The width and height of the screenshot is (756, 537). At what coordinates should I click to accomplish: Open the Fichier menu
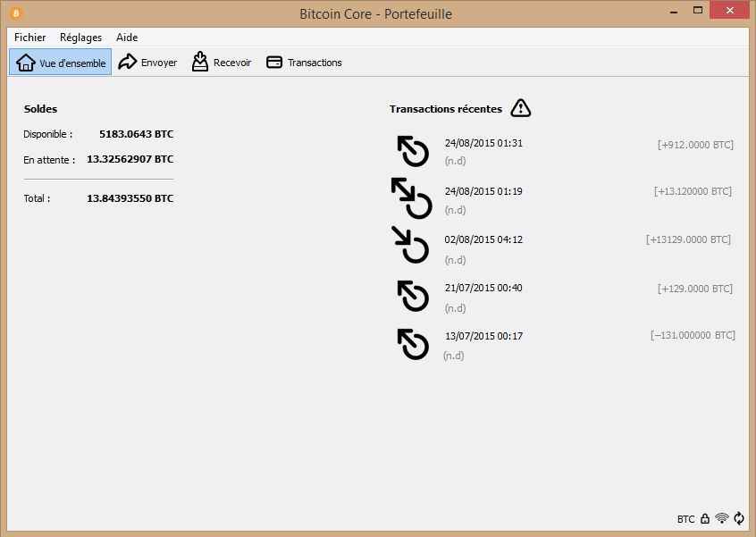click(29, 38)
